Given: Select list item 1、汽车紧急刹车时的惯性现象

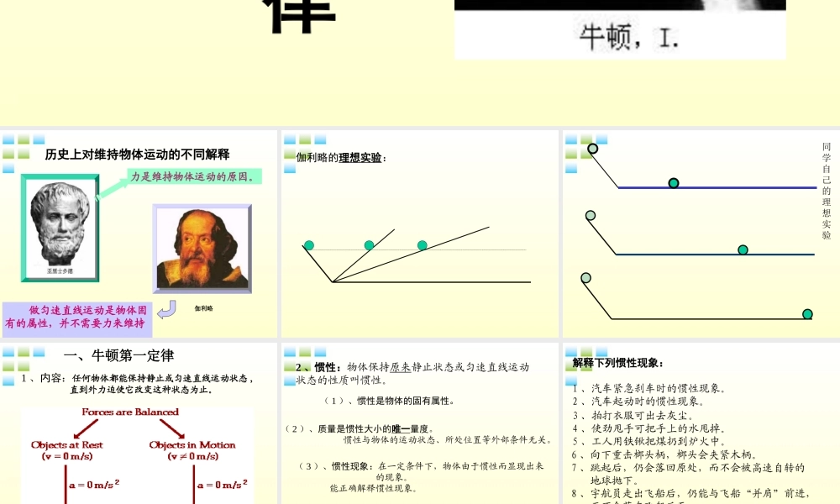Looking at the screenshot, I should click(x=648, y=389).
